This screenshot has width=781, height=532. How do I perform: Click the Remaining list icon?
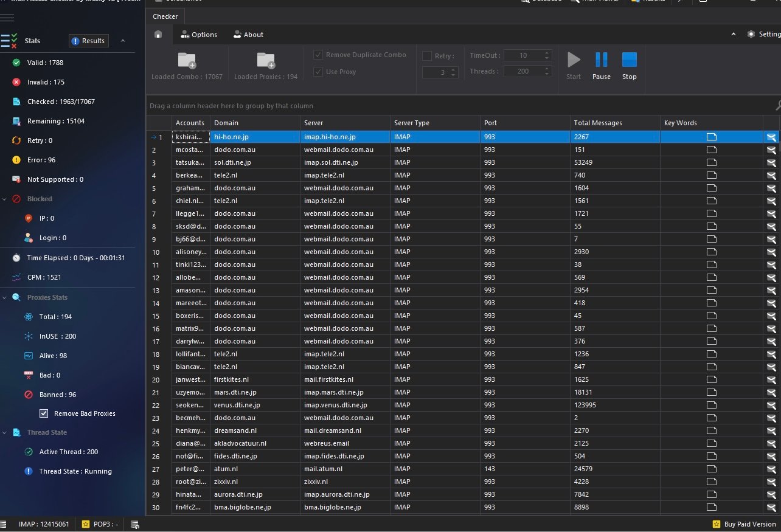[x=16, y=121]
